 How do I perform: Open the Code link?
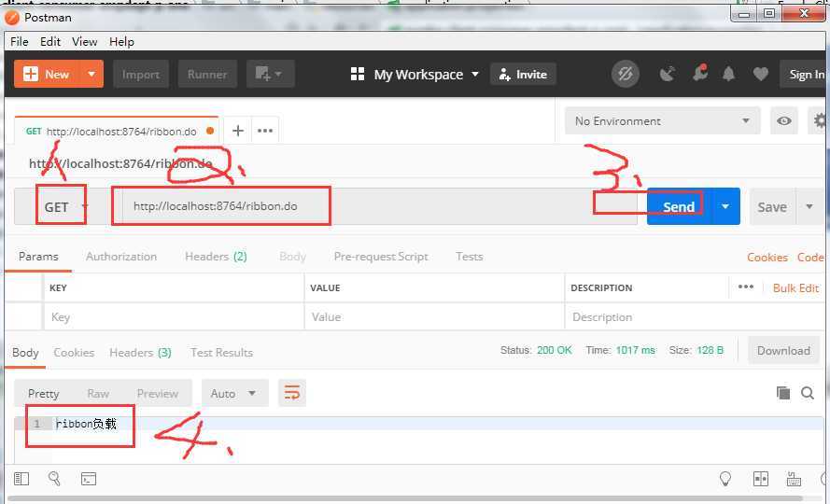point(810,258)
